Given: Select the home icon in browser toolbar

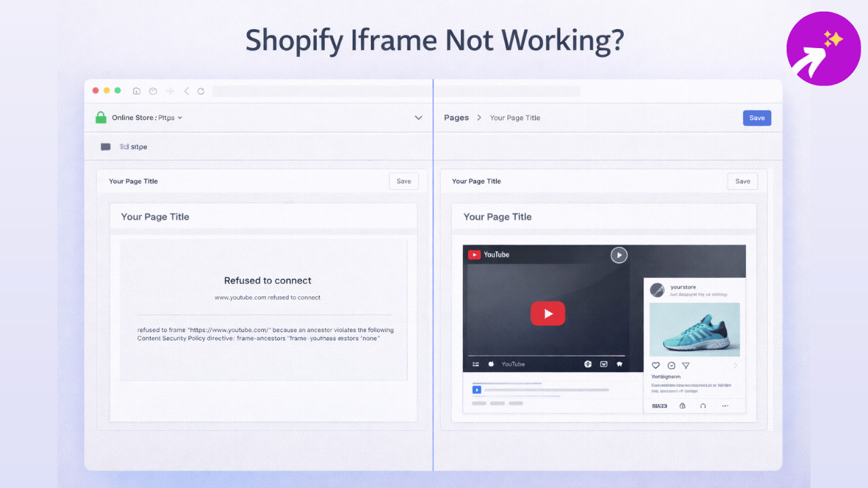Looking at the screenshot, I should (136, 90).
